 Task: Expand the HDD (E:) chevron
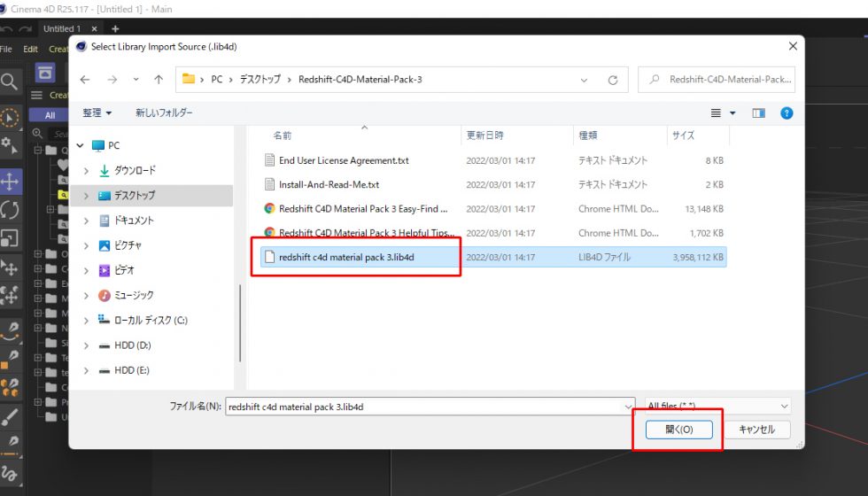tap(86, 370)
